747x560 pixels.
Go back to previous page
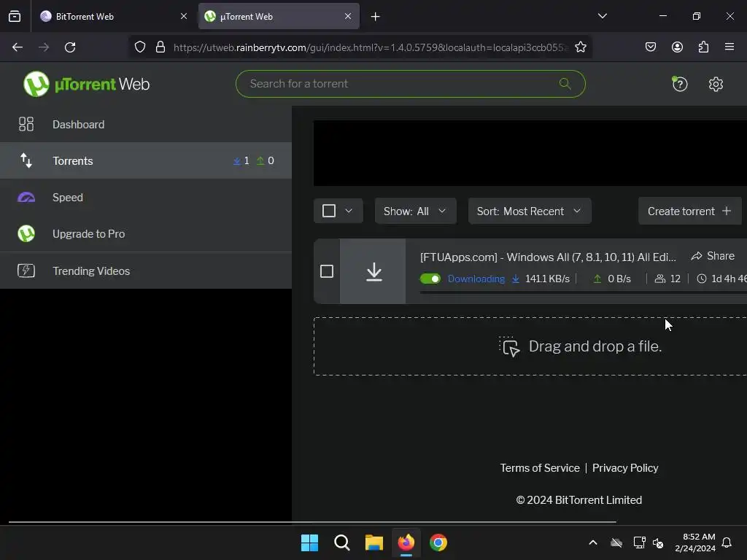[18, 47]
